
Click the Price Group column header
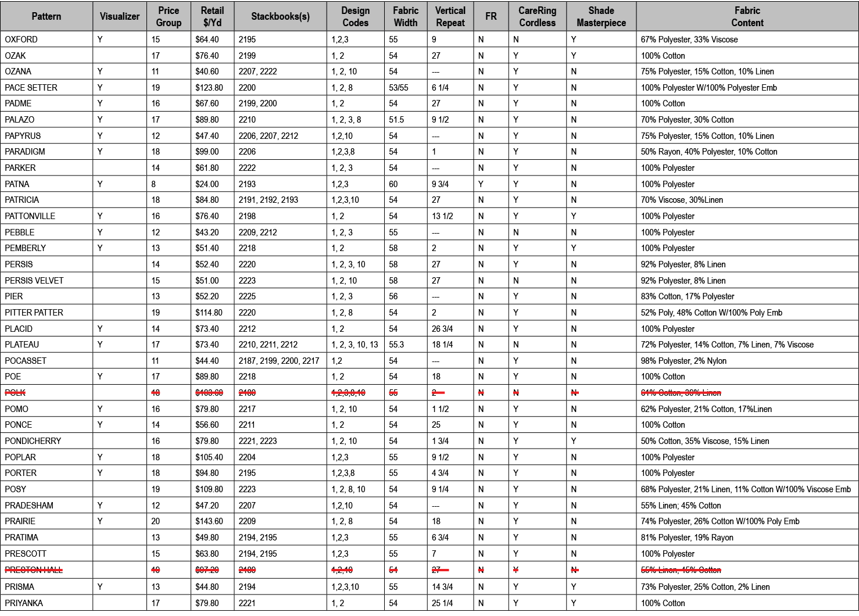pos(167,16)
